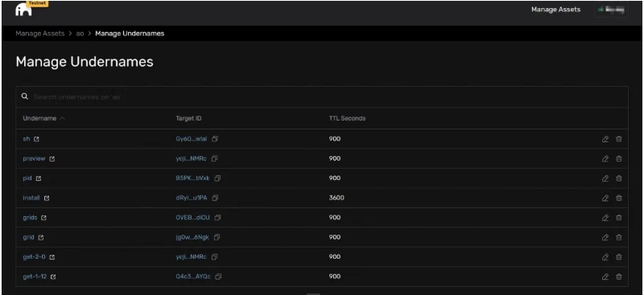Delete the grid undername
This screenshot has height=295, width=644.
coord(619,238)
